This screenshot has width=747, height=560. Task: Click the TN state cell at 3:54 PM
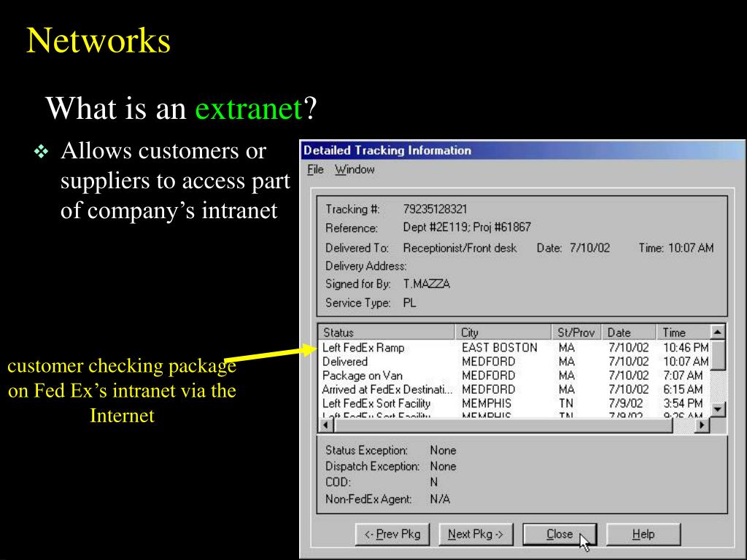tap(566, 403)
